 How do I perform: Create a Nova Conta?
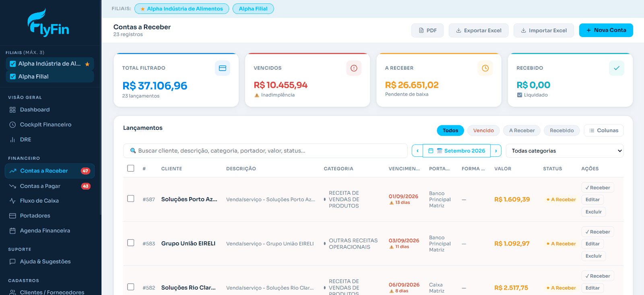click(606, 30)
